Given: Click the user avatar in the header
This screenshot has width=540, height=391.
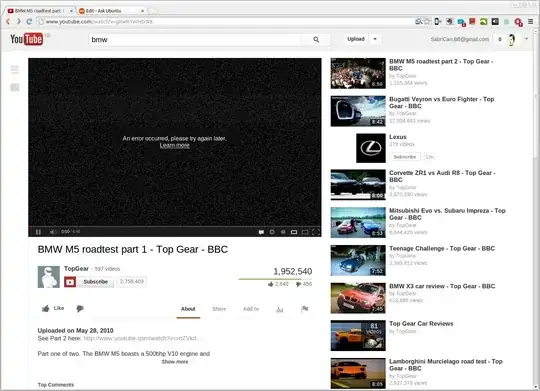Looking at the screenshot, I should 512,39.
